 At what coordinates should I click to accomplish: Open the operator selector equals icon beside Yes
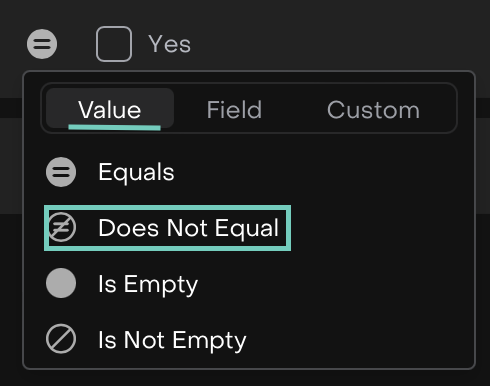click(42, 44)
